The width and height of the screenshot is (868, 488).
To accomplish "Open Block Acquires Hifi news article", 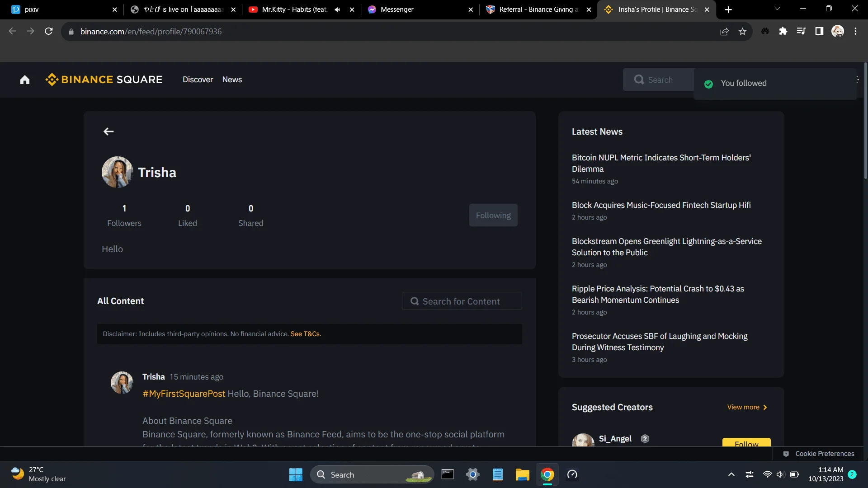I will pos(661,205).
